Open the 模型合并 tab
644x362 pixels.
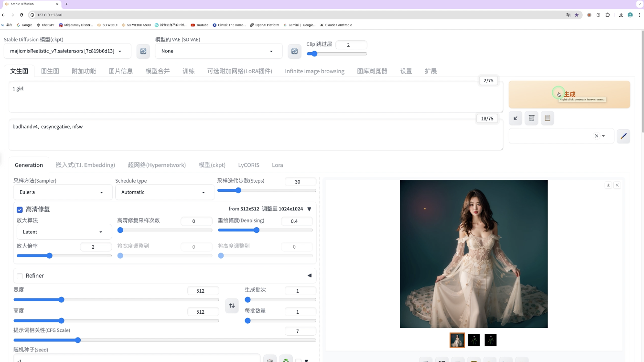[158, 71]
